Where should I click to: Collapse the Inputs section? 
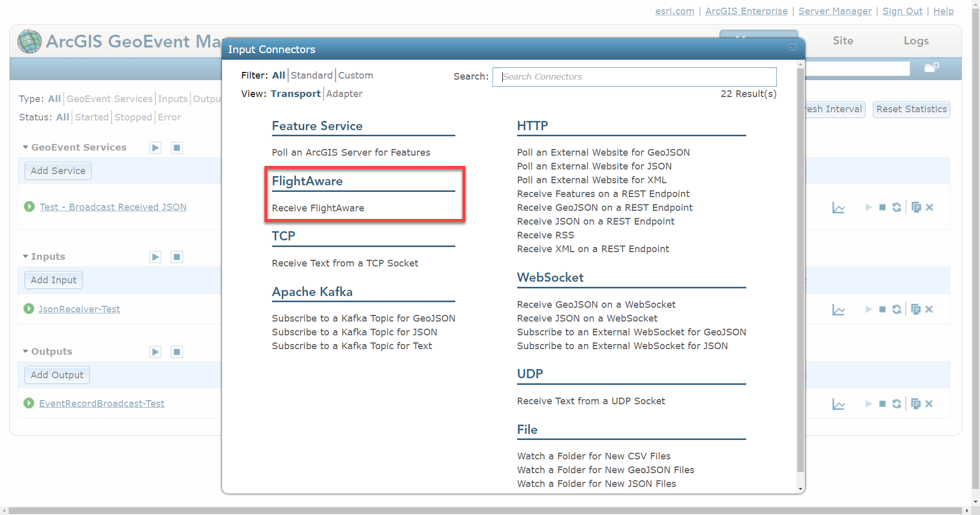26,257
